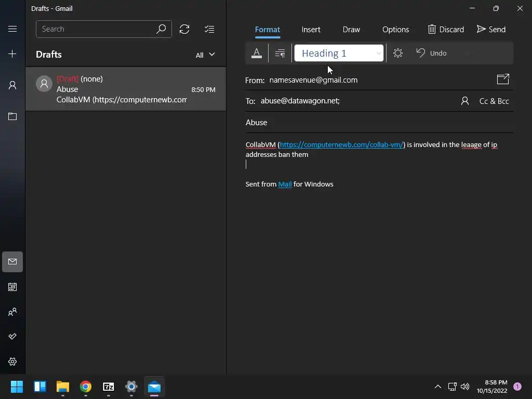The width and height of the screenshot is (532, 399).
Task: Open font formatting options icon
Action: (257, 53)
